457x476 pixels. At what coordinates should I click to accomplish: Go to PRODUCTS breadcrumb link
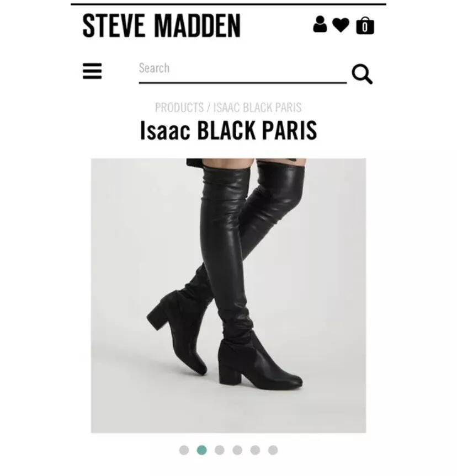tap(179, 108)
